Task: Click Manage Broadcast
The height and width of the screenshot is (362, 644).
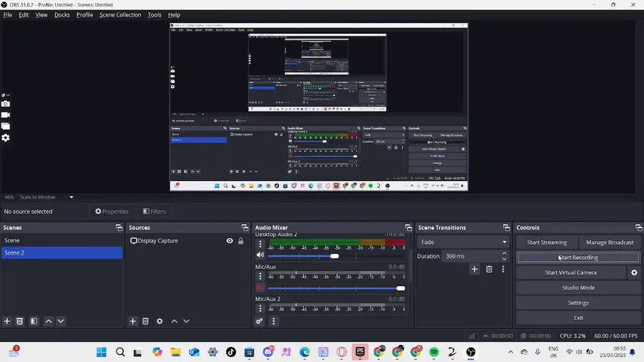Action: click(x=610, y=242)
